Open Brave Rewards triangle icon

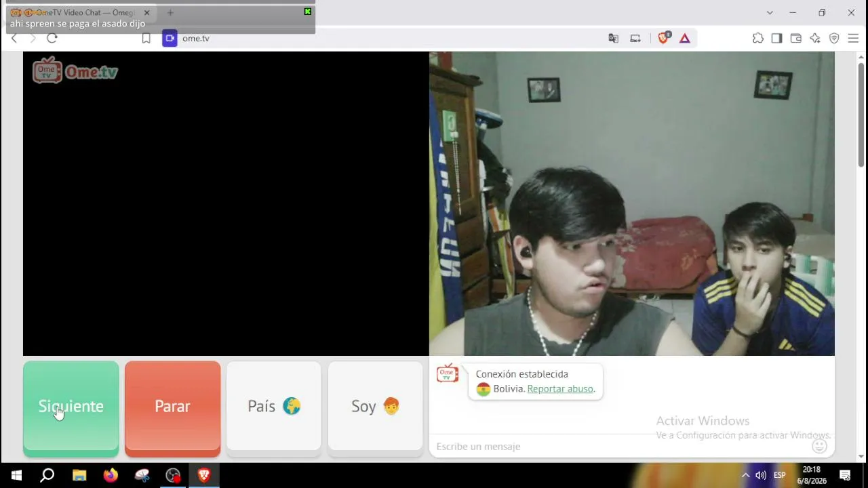685,39
